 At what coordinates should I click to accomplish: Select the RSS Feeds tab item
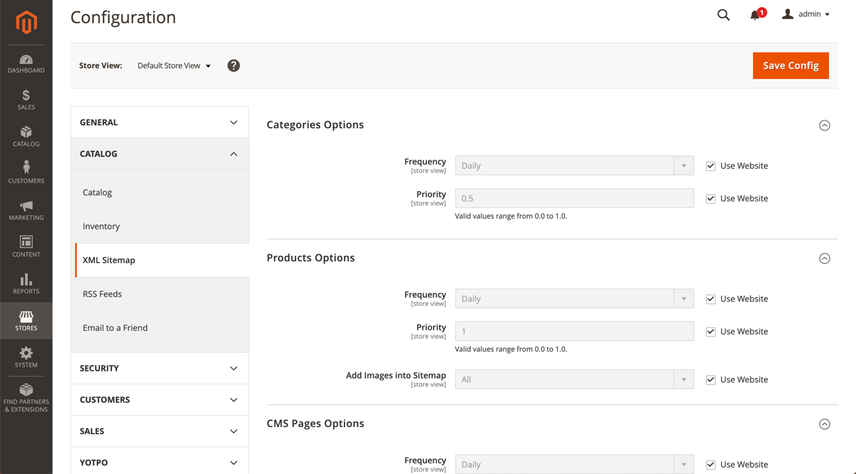click(x=102, y=294)
